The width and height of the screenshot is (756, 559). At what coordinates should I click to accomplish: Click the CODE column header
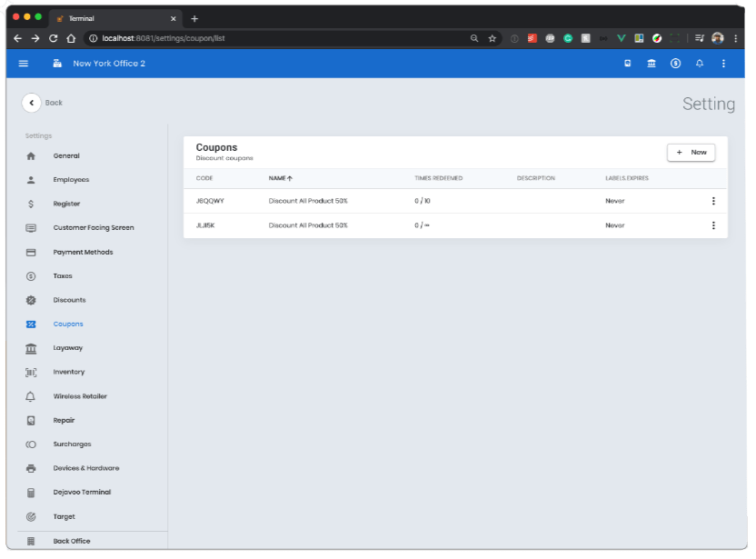pyautogui.click(x=204, y=178)
